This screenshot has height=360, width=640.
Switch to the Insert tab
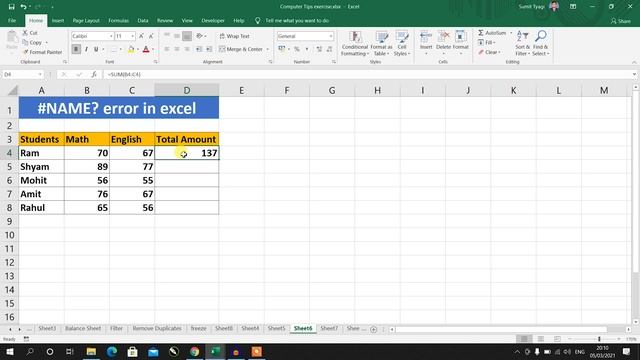coord(58,20)
